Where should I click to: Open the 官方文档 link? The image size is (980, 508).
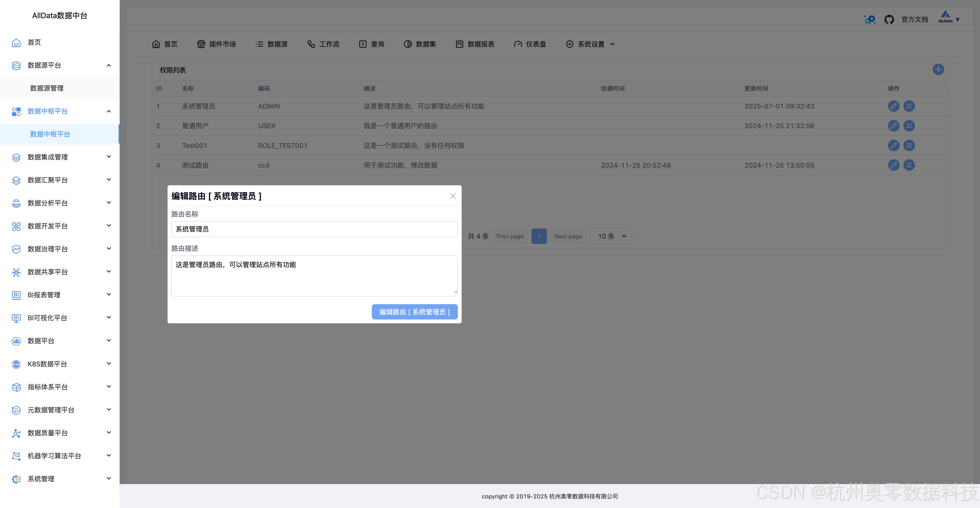point(915,20)
